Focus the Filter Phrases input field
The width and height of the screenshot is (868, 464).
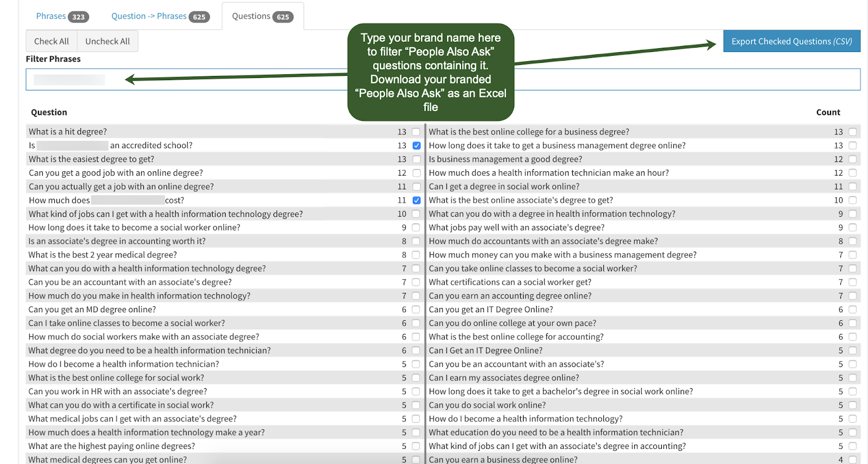(x=443, y=79)
